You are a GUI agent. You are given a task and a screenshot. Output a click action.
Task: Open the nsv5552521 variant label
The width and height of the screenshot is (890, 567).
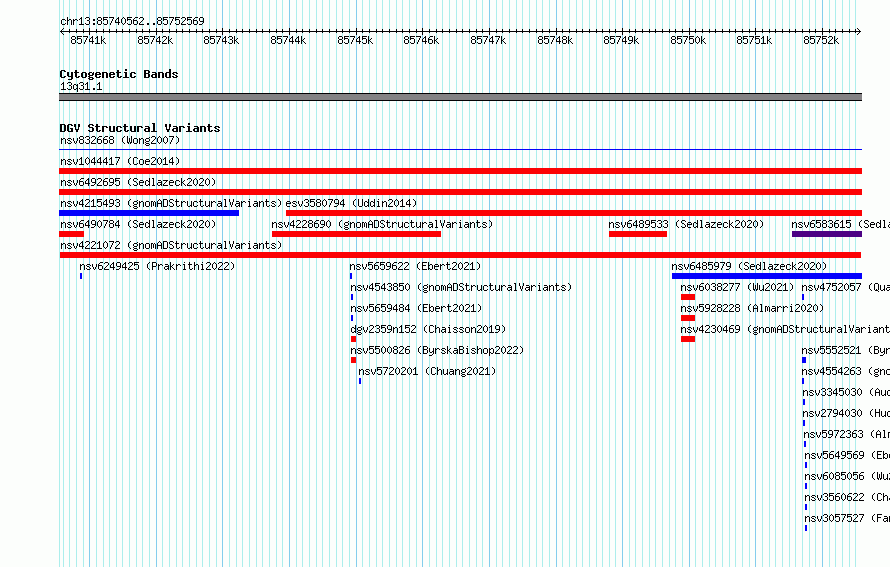click(x=845, y=350)
